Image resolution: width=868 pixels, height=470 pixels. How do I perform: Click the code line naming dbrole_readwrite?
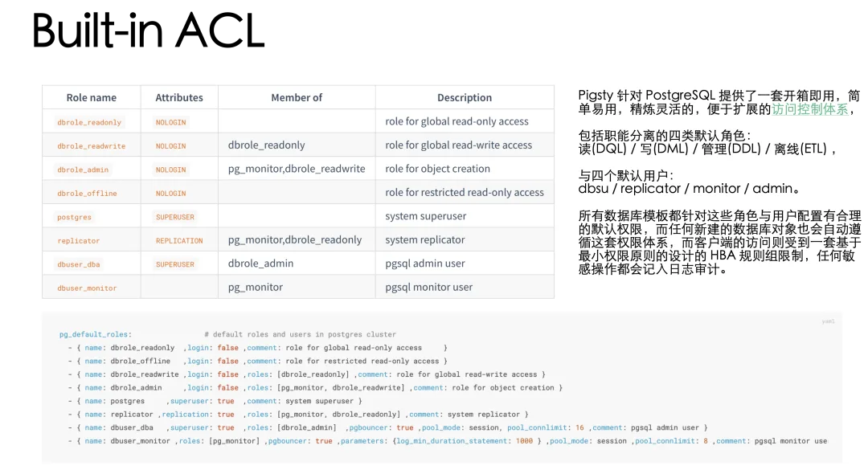(x=307, y=374)
